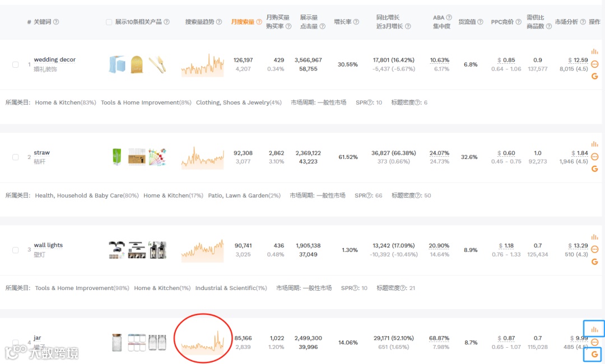This screenshot has width=605, height=364.
Task: Click Industrial & Scientific(1%) category
Action: pos(231,288)
